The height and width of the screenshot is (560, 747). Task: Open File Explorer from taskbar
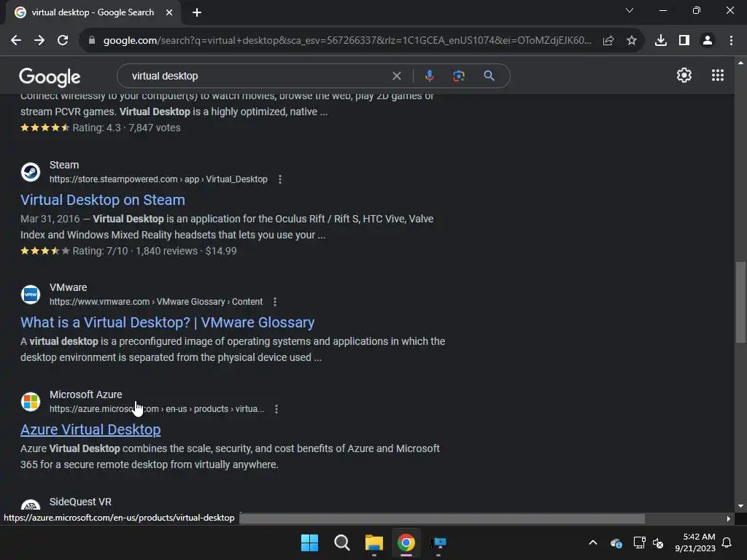pos(374,542)
